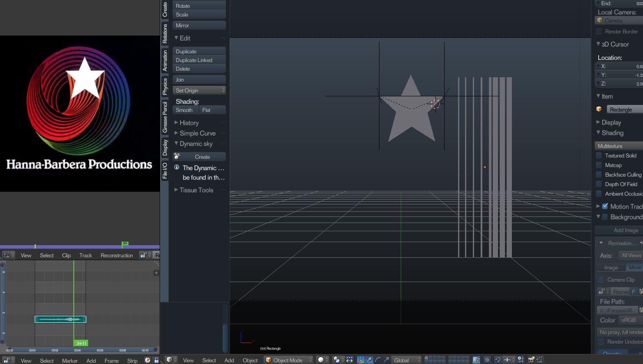
Task: Select the Translate manipulator icon
Action: click(x=369, y=360)
